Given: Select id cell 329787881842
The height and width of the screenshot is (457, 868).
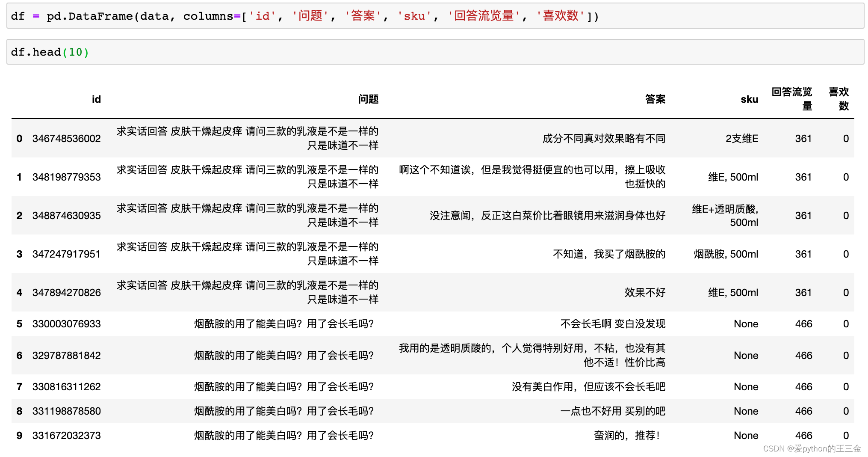Looking at the screenshot, I should click(67, 356).
